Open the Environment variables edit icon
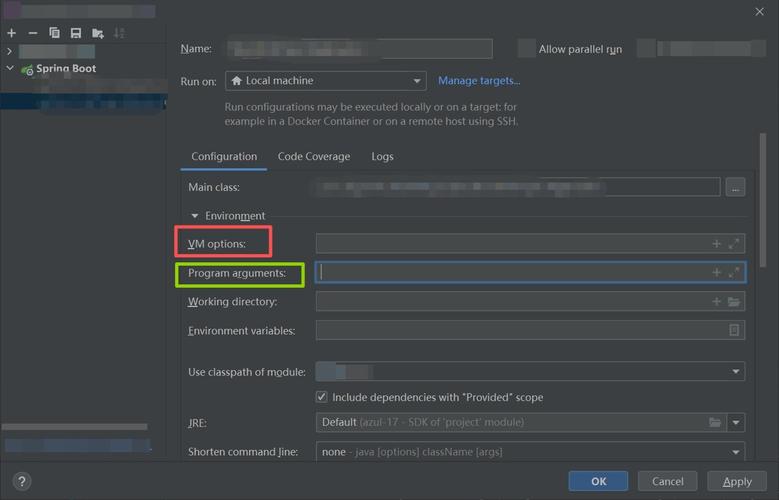Viewport: 779px width, 500px height. pyautogui.click(x=734, y=330)
